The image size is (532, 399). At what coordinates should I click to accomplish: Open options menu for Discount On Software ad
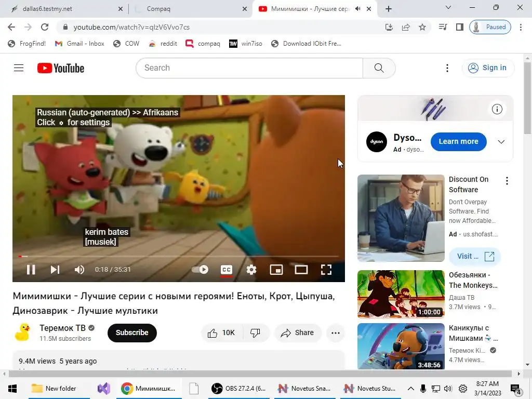pyautogui.click(x=507, y=181)
